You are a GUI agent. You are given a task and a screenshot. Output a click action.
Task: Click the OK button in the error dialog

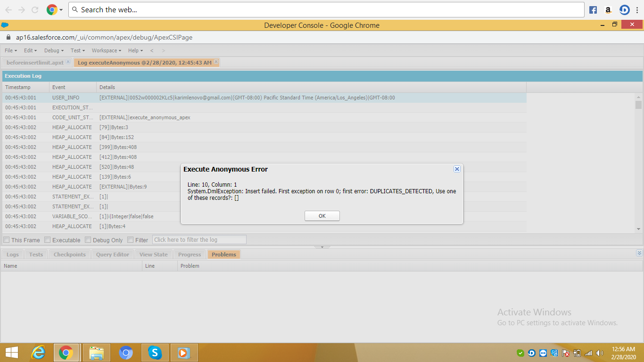(x=322, y=216)
